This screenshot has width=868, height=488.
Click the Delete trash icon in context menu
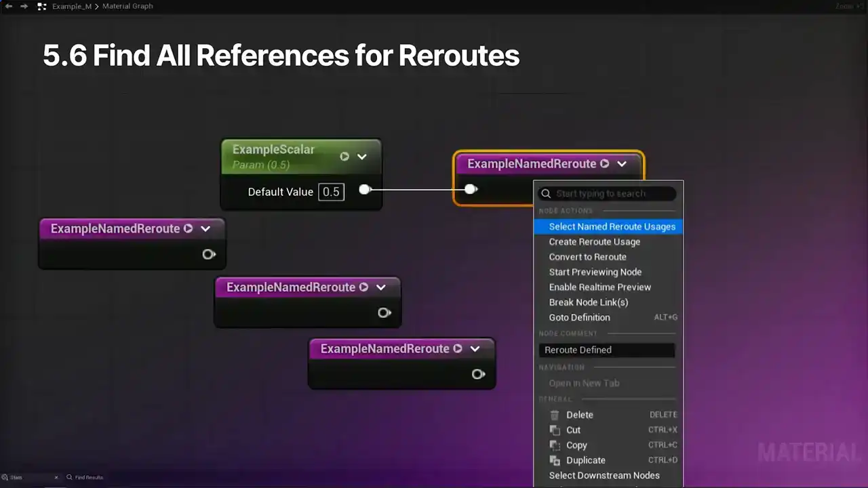click(555, 415)
